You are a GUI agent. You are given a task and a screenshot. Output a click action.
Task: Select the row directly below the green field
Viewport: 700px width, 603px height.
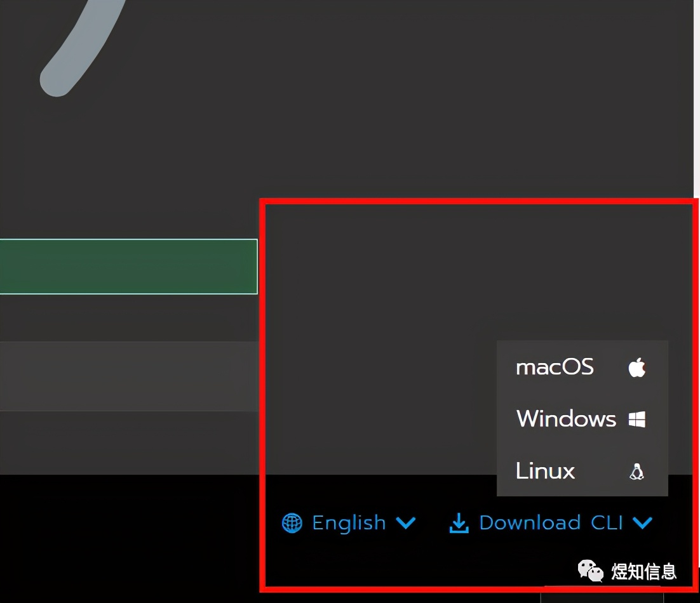coord(127,319)
